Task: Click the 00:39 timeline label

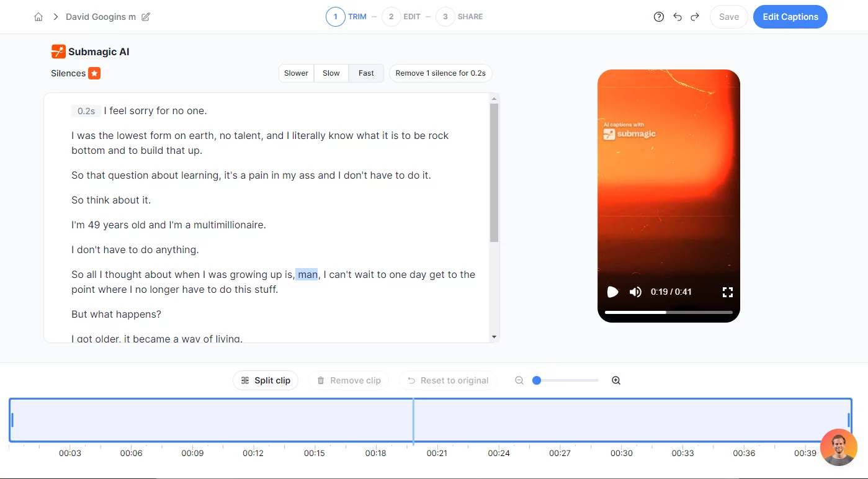Action: click(x=805, y=453)
